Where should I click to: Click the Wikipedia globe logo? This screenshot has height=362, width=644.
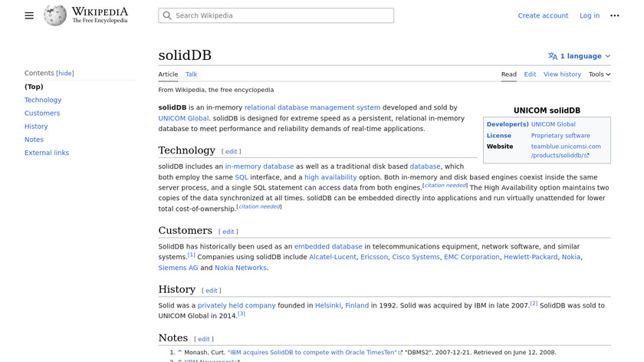(x=55, y=15)
